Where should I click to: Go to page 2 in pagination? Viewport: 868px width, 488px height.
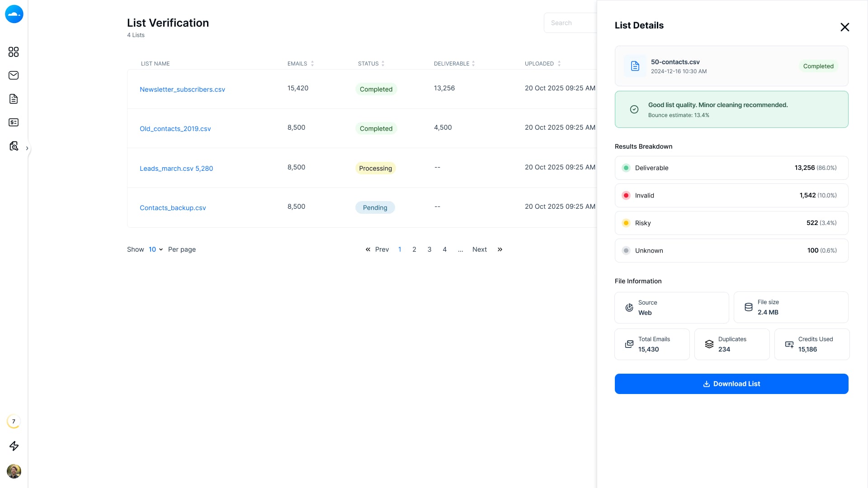414,249
